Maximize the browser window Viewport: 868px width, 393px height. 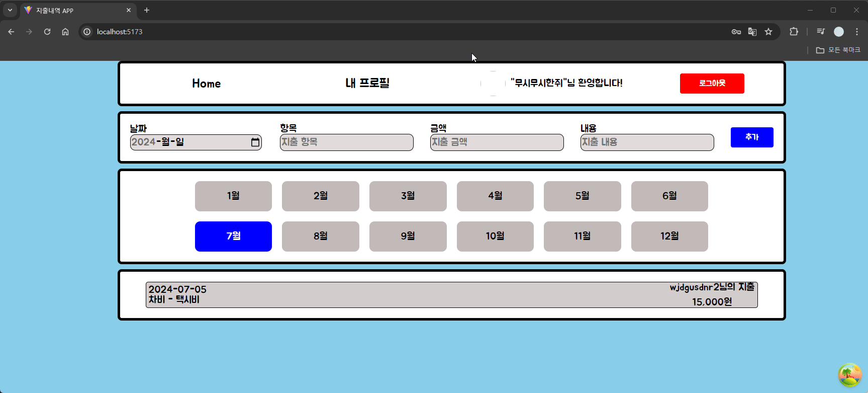833,10
